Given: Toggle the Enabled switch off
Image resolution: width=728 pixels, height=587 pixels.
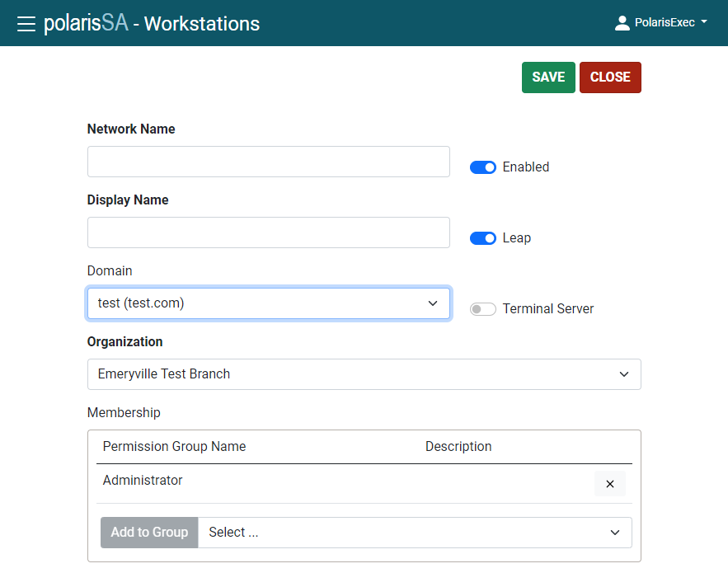Looking at the screenshot, I should pyautogui.click(x=483, y=167).
